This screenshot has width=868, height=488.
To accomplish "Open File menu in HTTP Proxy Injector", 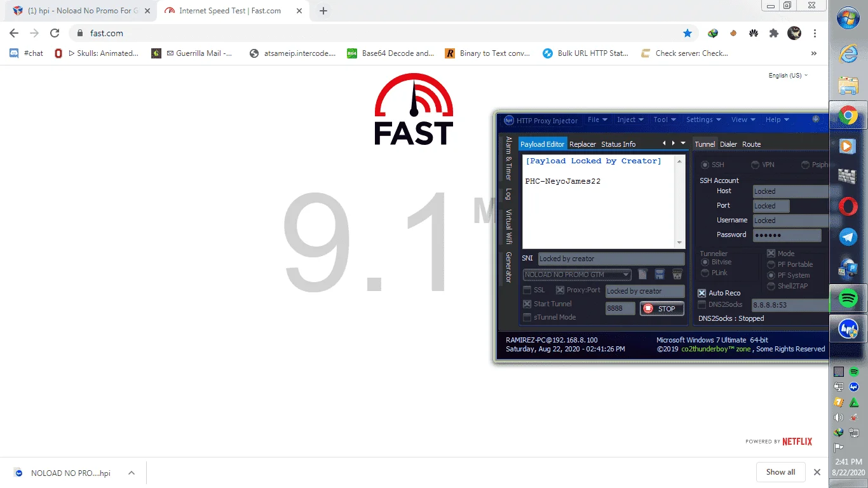I will pos(597,119).
